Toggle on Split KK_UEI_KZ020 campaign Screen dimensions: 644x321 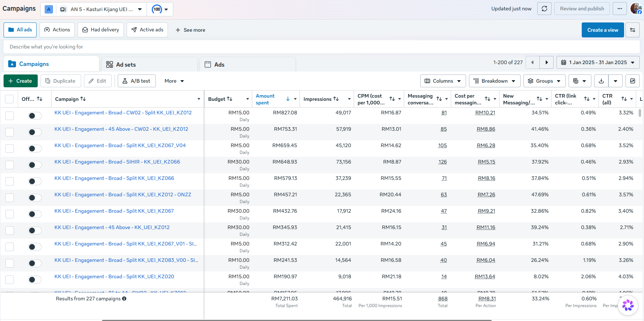pos(35,280)
